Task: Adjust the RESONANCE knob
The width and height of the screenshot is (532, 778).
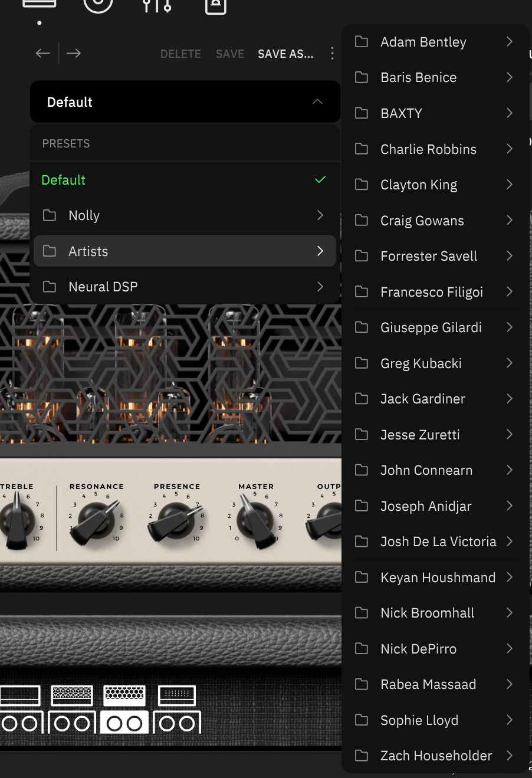Action: click(x=95, y=522)
